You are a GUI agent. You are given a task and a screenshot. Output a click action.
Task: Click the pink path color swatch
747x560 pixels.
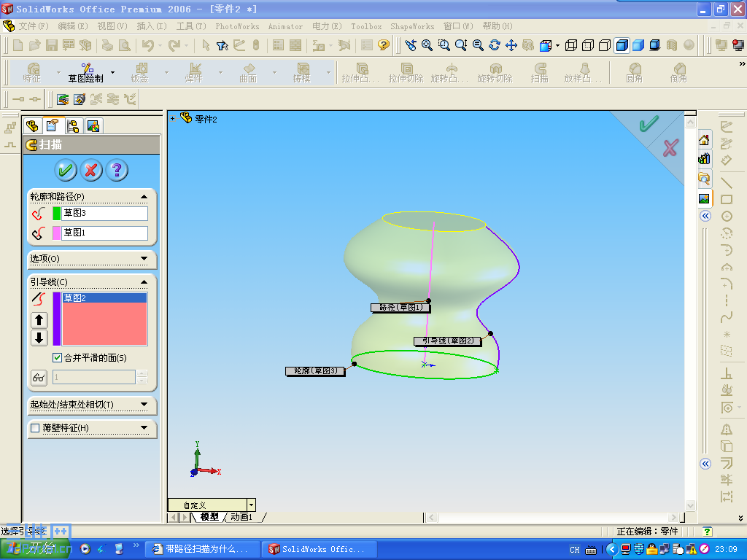[x=56, y=233]
